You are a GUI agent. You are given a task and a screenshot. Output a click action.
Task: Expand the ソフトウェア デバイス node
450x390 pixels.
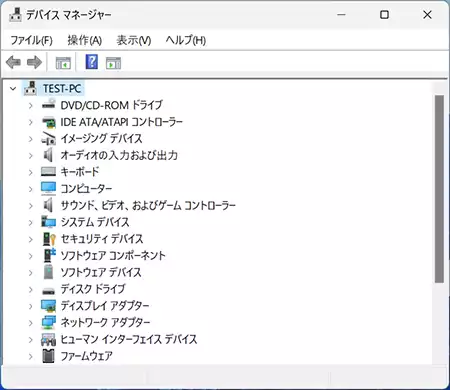pyautogui.click(x=31, y=273)
